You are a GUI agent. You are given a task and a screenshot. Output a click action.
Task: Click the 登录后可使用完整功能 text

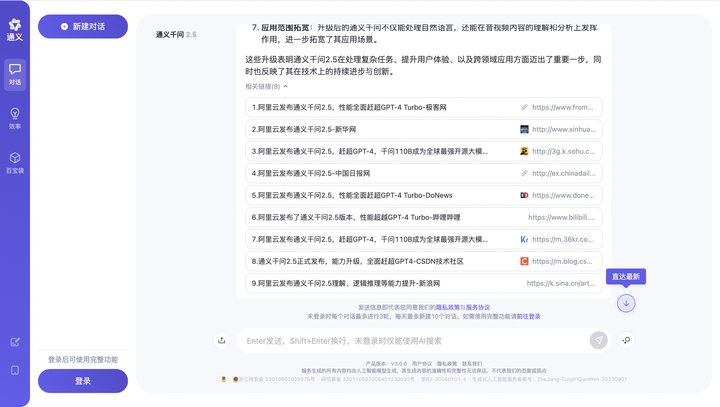click(83, 359)
